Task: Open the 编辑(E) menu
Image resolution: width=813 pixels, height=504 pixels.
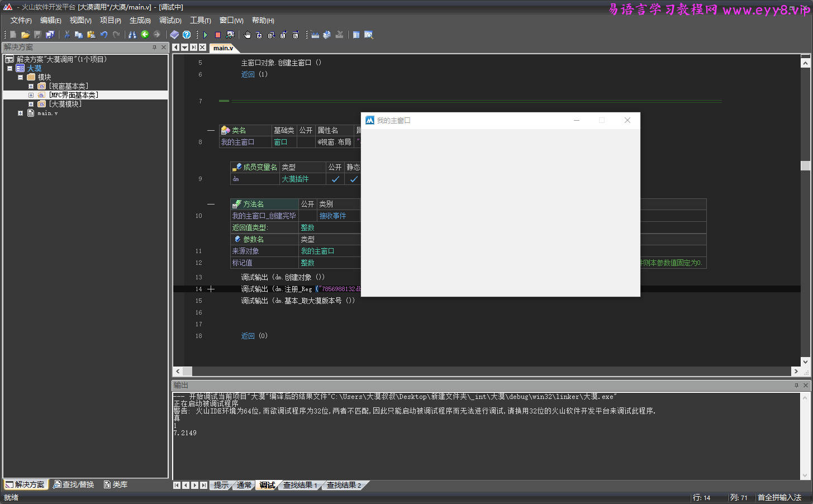Action: [51, 20]
